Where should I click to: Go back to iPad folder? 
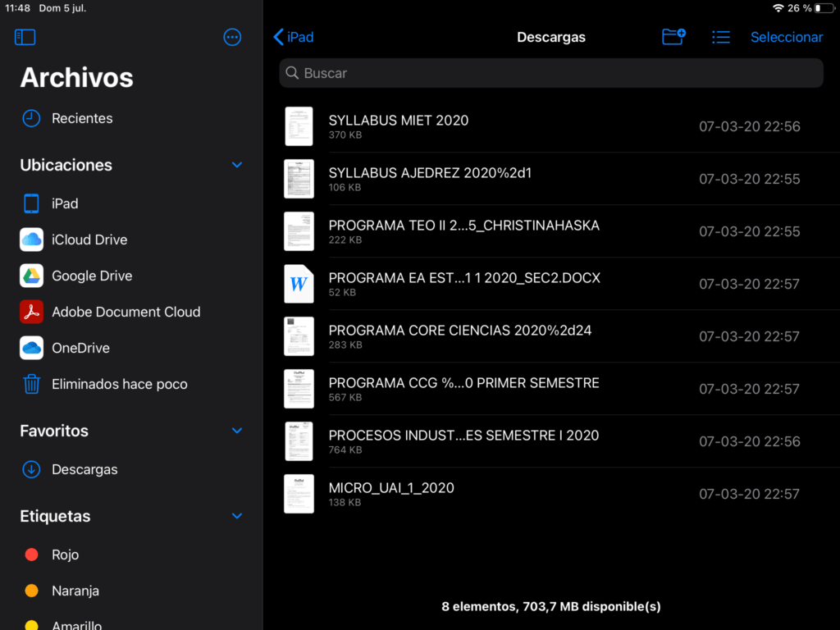click(293, 37)
